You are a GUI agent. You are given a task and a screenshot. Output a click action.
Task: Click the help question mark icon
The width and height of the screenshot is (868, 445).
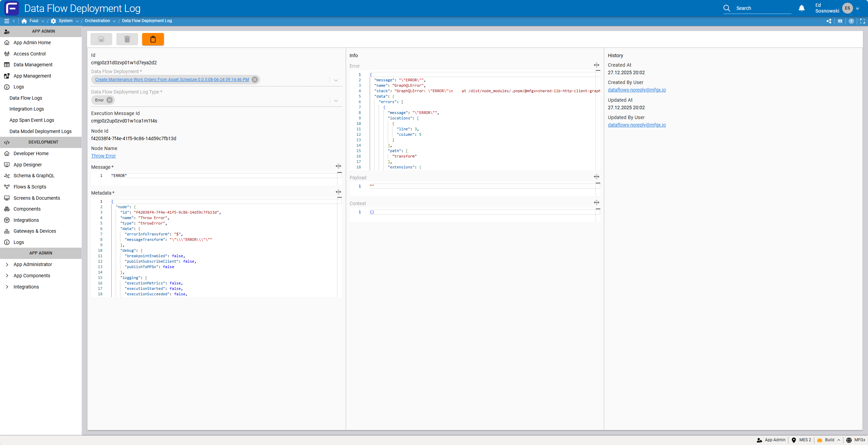point(851,21)
